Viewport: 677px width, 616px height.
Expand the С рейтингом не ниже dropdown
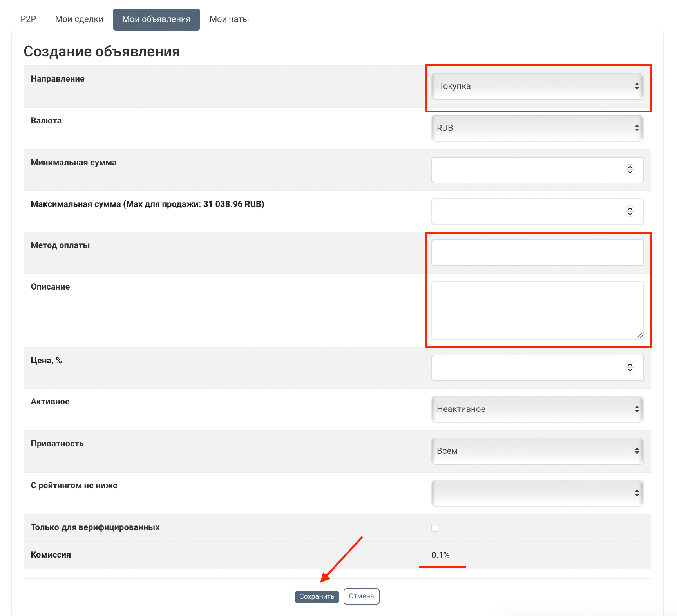click(x=537, y=493)
